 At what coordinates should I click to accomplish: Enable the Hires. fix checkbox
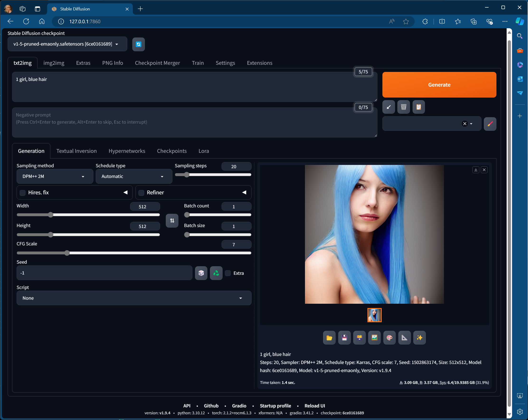click(23, 192)
